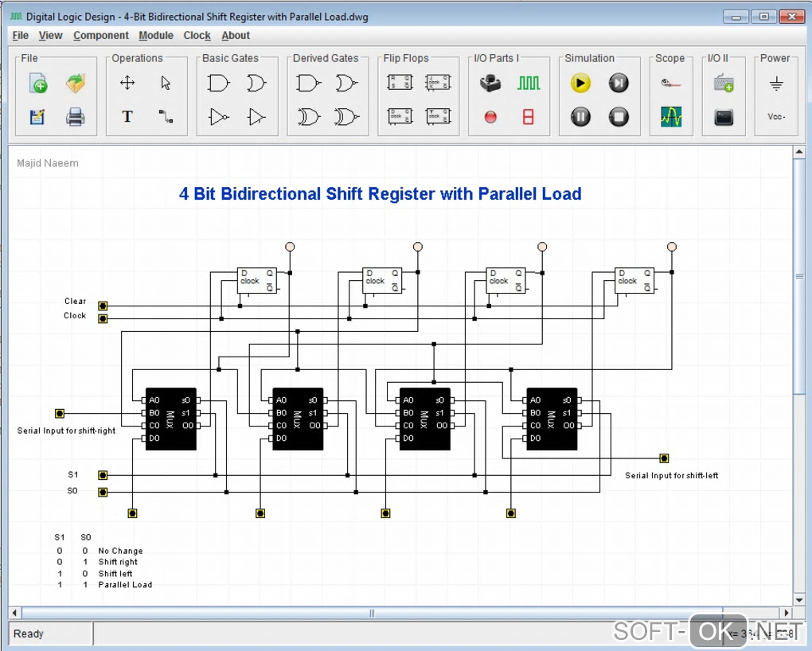Select the circuit title text label
812x651 pixels.
(380, 193)
